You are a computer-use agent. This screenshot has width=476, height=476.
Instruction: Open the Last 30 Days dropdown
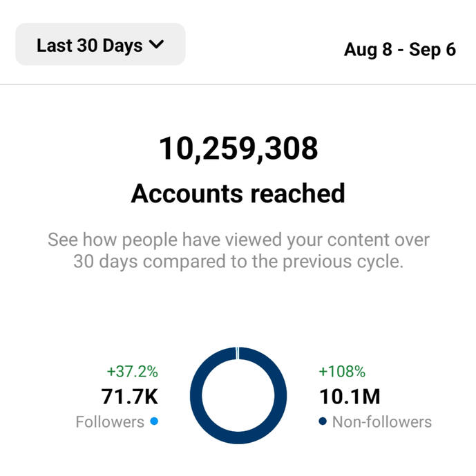tap(99, 45)
